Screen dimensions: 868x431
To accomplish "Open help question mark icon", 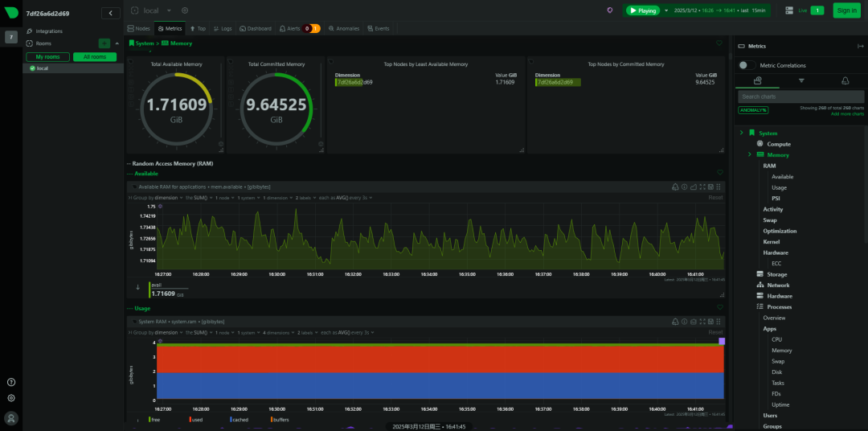I will [11, 382].
